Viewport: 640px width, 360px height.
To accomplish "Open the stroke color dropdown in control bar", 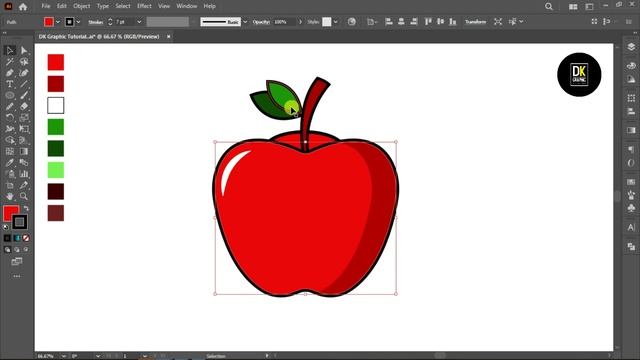I will pyautogui.click(x=78, y=22).
